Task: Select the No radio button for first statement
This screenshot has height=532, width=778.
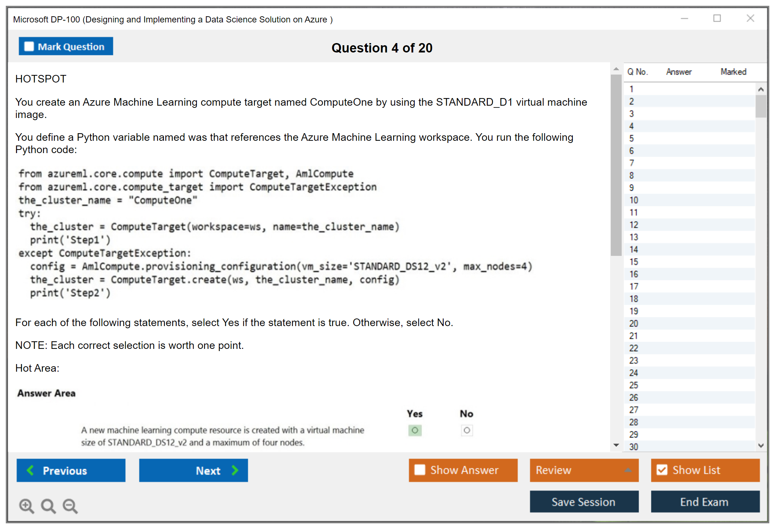Action: (467, 430)
